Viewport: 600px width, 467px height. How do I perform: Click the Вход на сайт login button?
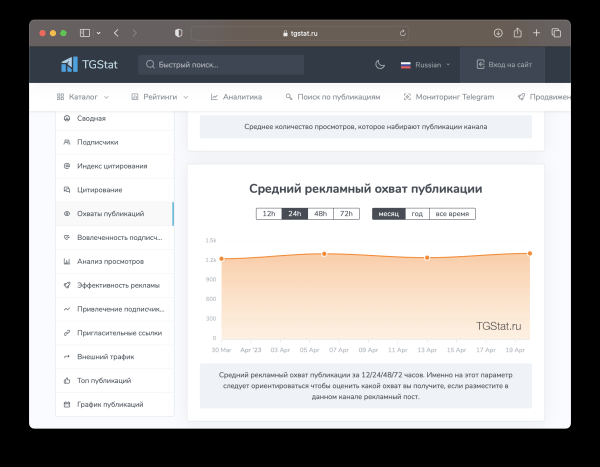click(504, 65)
